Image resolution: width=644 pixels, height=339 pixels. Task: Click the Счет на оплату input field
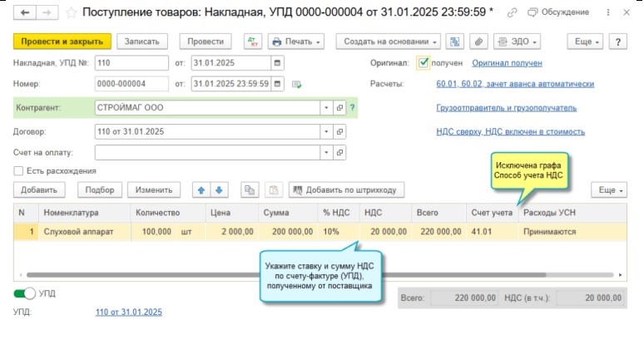tap(206, 153)
